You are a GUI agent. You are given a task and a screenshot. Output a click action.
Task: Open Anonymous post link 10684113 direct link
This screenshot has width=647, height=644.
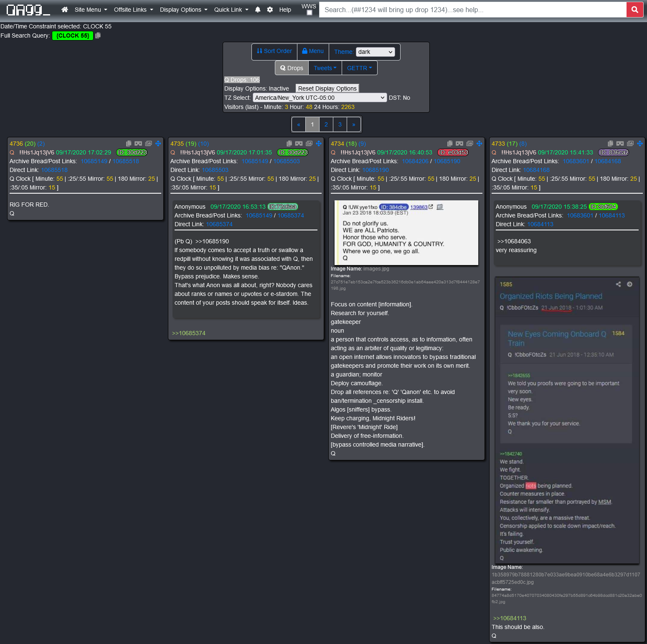coord(540,224)
